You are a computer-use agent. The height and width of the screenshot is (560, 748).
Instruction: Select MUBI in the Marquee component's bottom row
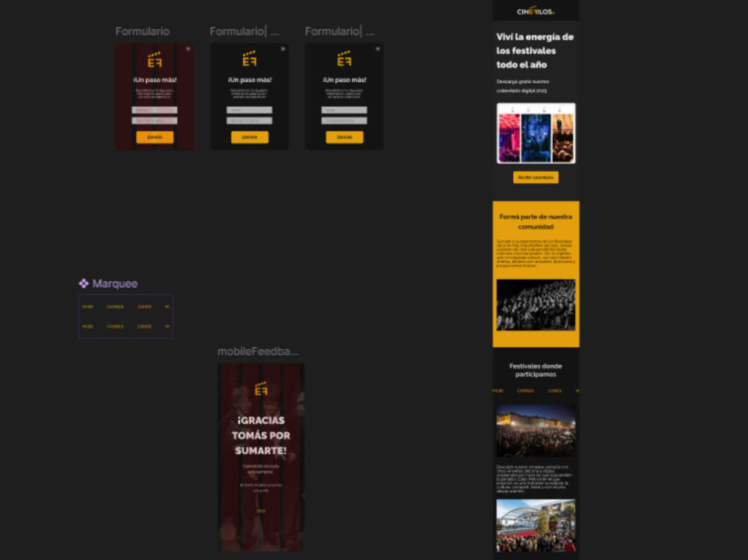click(x=88, y=326)
